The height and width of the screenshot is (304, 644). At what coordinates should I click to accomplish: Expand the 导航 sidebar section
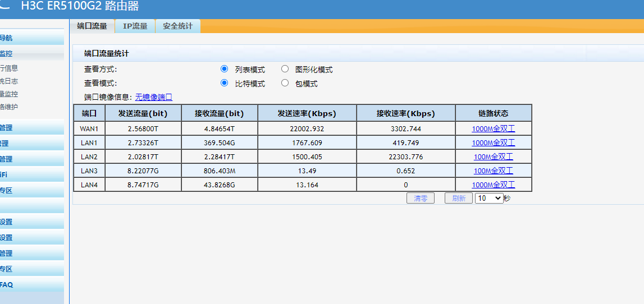tap(7, 38)
